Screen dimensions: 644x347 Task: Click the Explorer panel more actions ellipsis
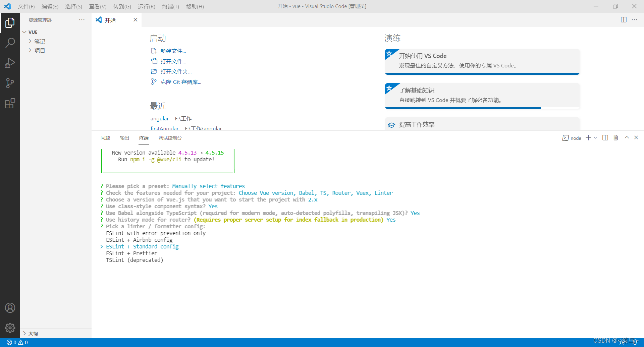pos(82,20)
